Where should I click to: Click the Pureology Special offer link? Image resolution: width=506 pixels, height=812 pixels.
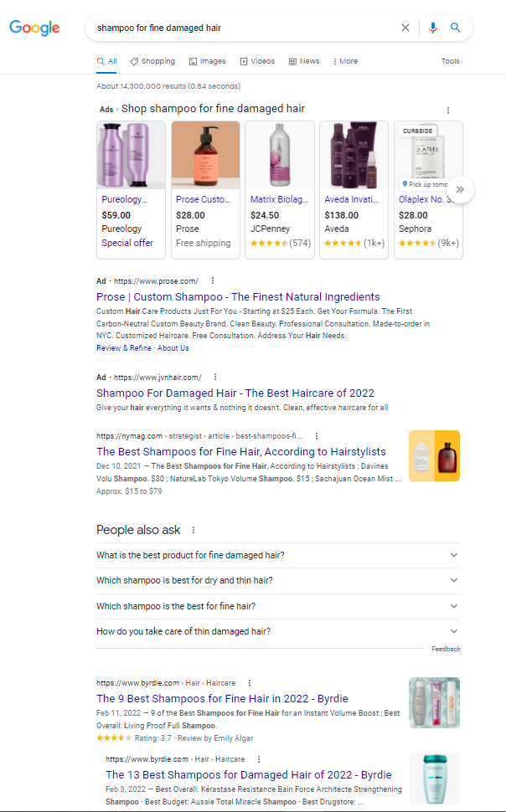tap(127, 243)
